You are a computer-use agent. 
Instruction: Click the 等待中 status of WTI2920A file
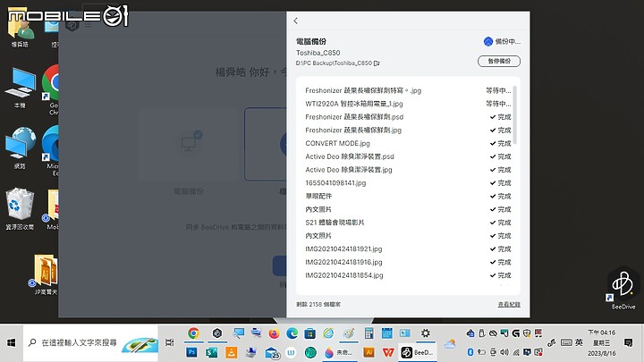coord(498,104)
